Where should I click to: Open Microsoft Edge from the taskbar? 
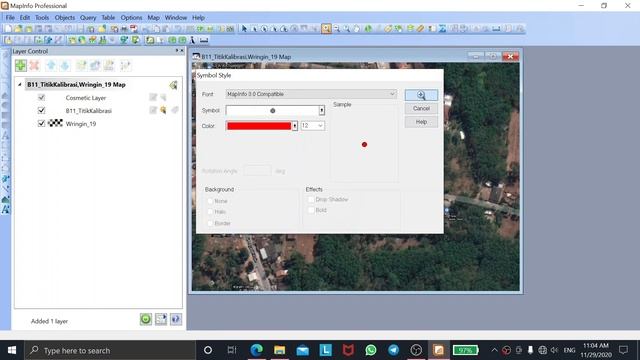pos(256,350)
